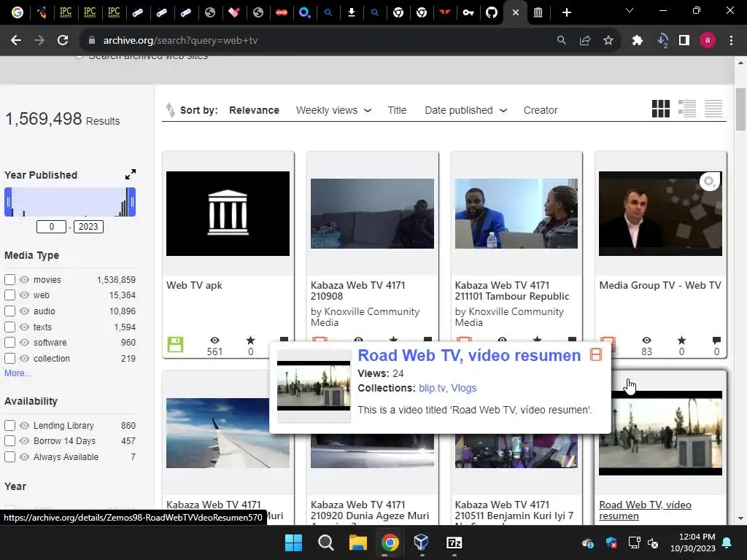
Task: Check the movies media type checkbox
Action: click(x=9, y=279)
